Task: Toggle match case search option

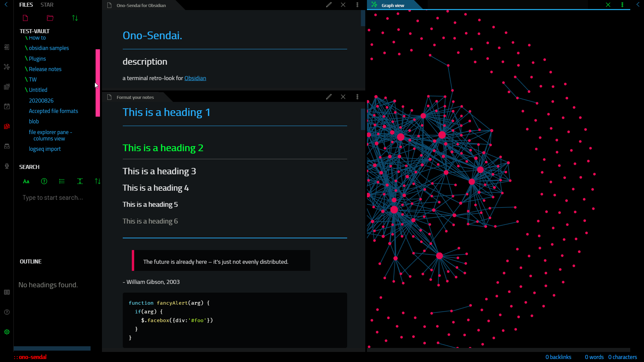Action: [26, 181]
